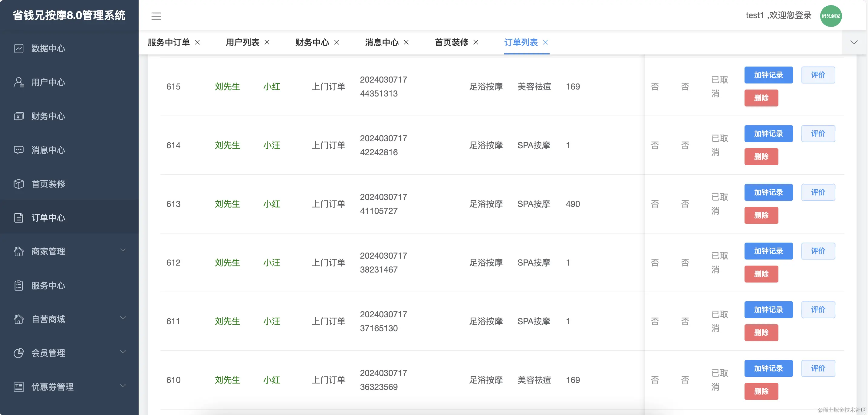This screenshot has width=868, height=415.
Task: Expand the 商家管理 menu chevron
Action: pos(123,250)
